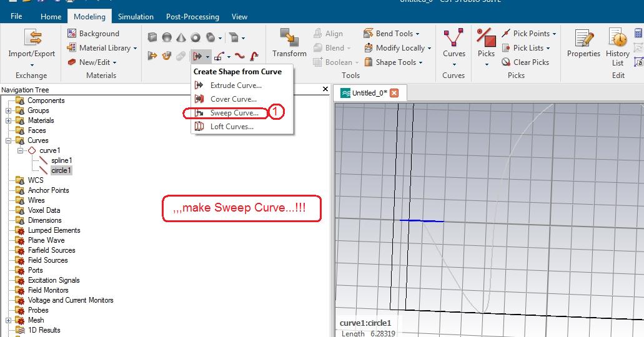
Task: Select Anchor Points in the tree
Action: tap(48, 190)
